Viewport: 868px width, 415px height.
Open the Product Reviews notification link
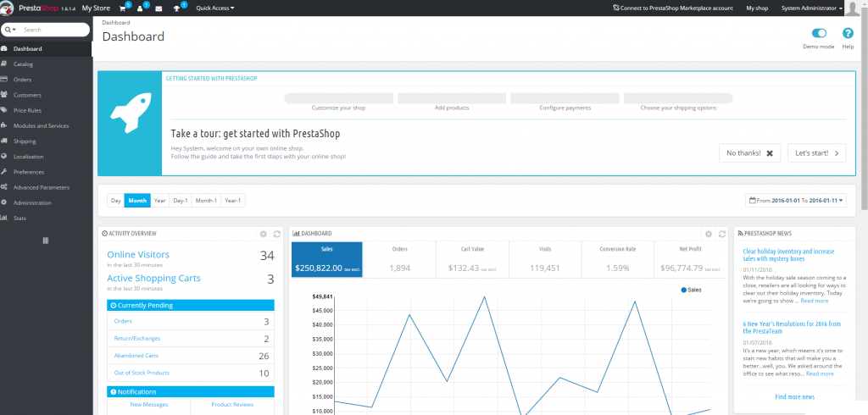point(232,405)
